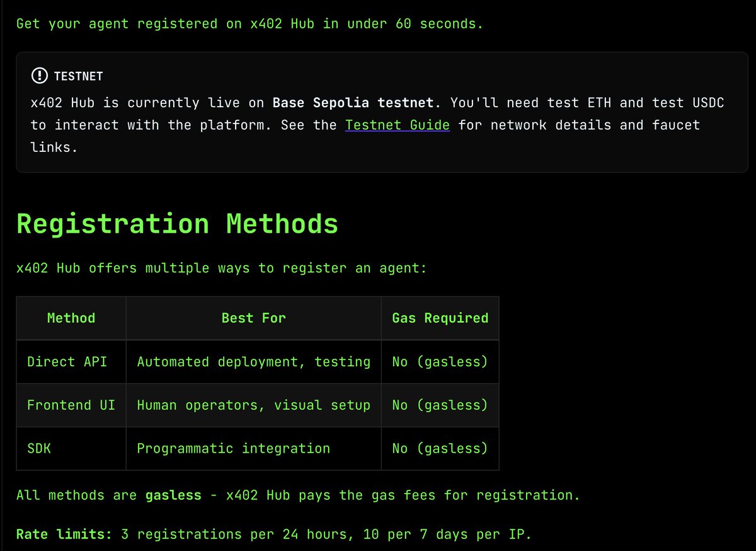Click the TESTNET warning exclamation icon
This screenshot has width=756, height=551.
(x=40, y=76)
